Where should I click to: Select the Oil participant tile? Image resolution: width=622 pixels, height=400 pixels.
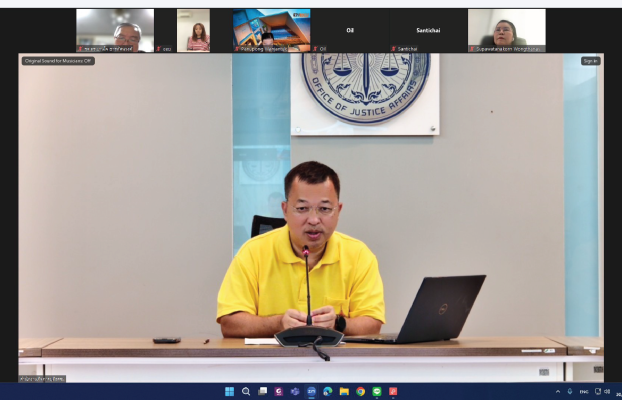point(349,30)
